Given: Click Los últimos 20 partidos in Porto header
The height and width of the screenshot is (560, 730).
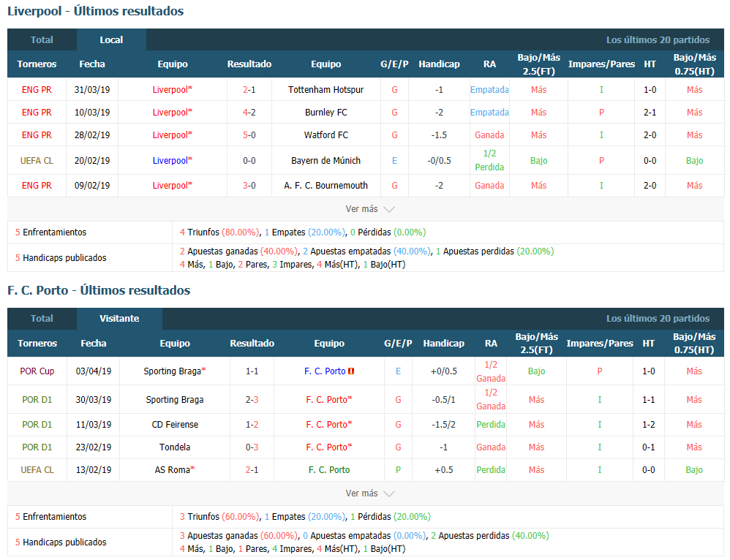Looking at the screenshot, I should point(658,319).
